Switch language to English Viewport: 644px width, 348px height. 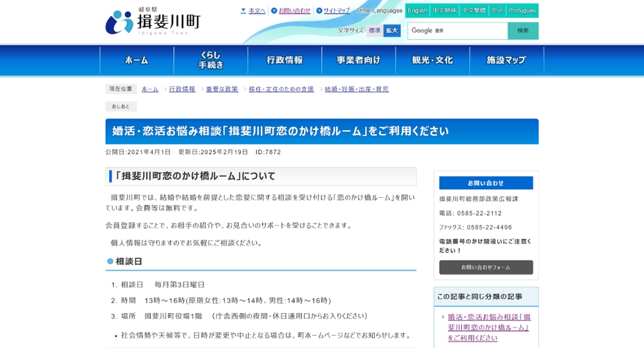[417, 11]
